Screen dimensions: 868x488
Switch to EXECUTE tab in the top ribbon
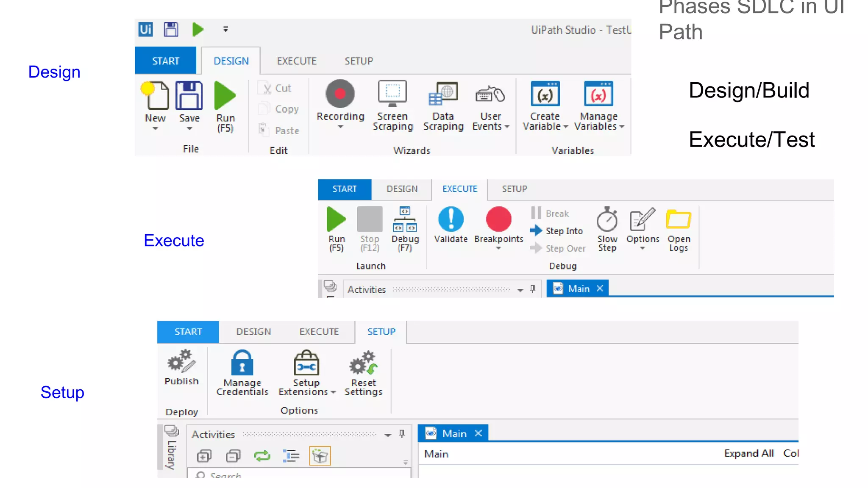pyautogui.click(x=297, y=61)
